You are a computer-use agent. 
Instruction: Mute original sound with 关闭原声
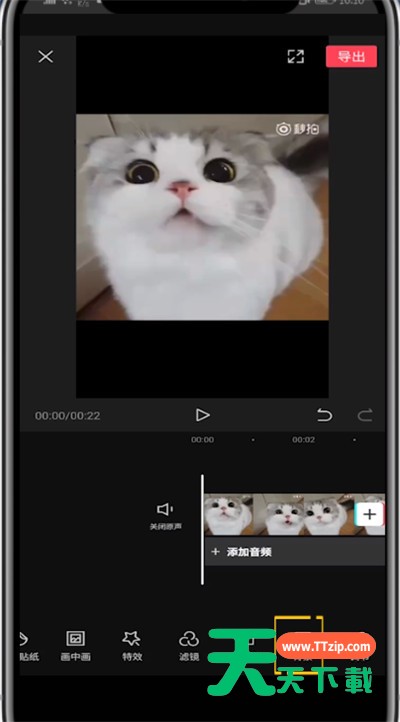tap(165, 516)
